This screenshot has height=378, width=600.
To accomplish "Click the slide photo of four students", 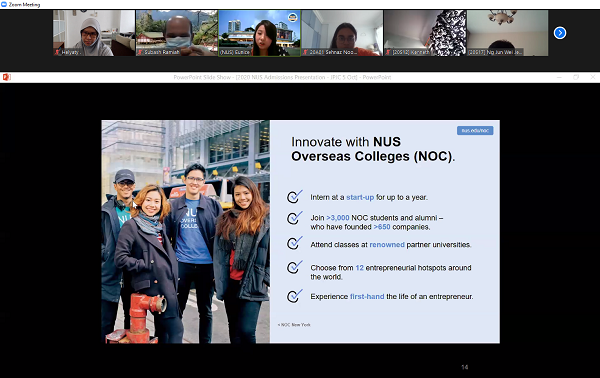I will point(186,232).
